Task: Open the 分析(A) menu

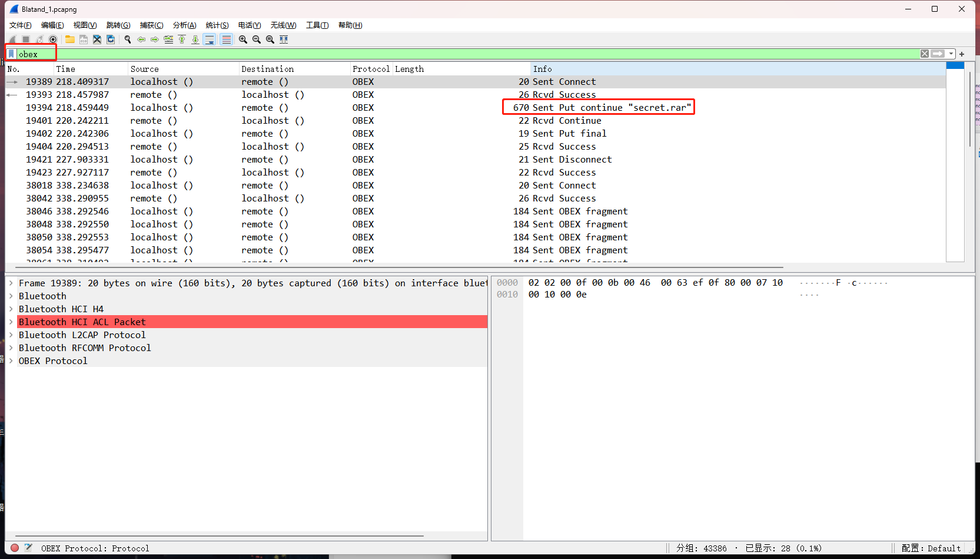Action: (184, 25)
